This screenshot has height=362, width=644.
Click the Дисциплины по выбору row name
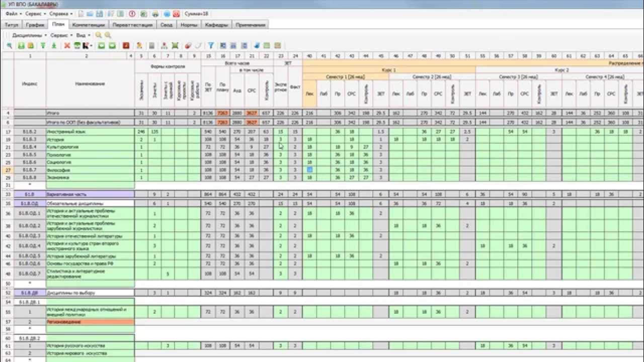(x=90, y=293)
